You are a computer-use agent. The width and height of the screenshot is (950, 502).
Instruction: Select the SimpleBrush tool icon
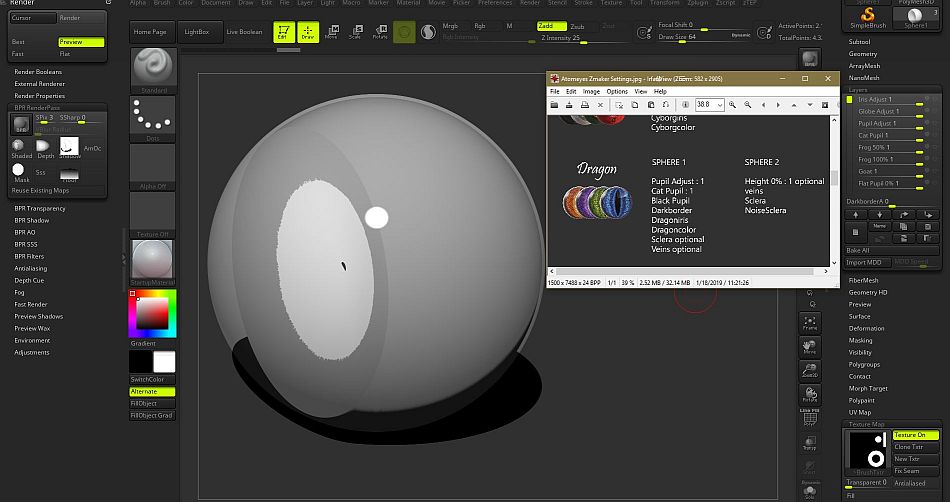868,18
